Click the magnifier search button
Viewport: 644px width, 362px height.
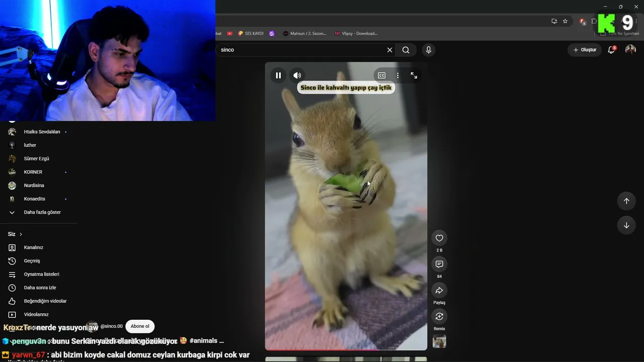(406, 50)
